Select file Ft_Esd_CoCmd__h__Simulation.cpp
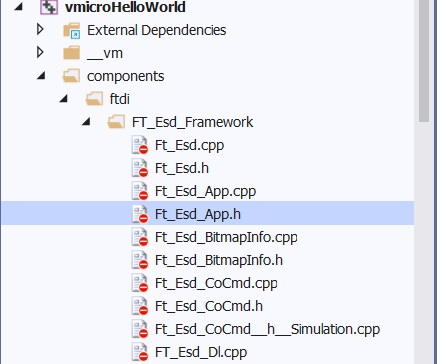Screen dimensions: 440x364 (267, 329)
